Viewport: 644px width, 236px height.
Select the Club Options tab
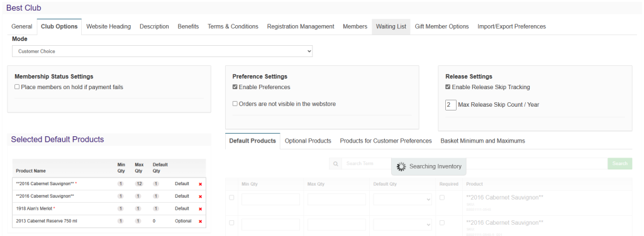click(x=59, y=26)
